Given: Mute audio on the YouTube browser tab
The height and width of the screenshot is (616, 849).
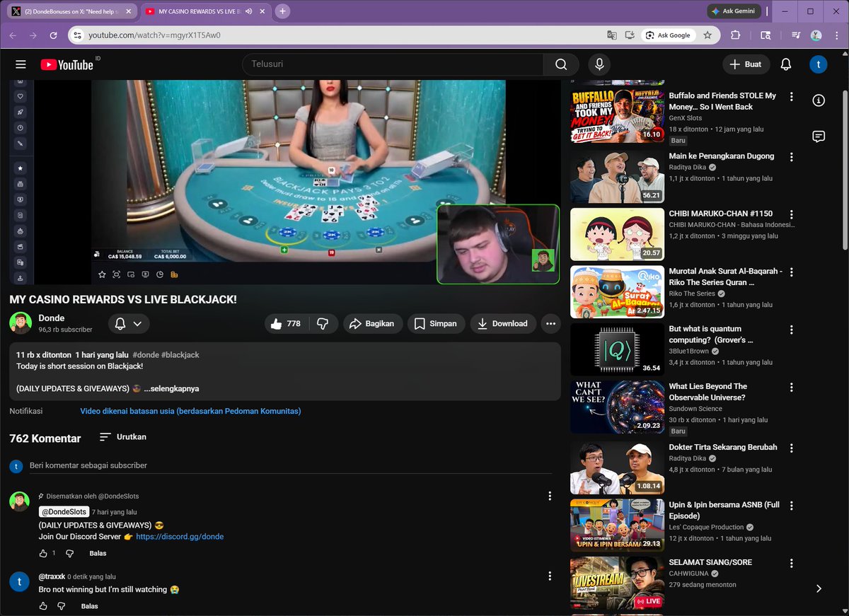Looking at the screenshot, I should pyautogui.click(x=249, y=11).
